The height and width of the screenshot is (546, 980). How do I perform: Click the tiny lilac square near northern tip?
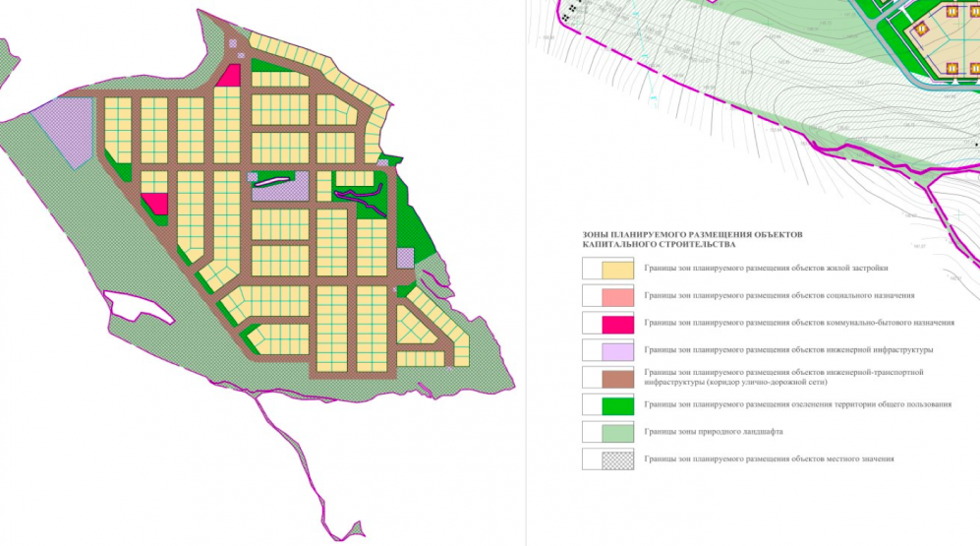tap(233, 43)
